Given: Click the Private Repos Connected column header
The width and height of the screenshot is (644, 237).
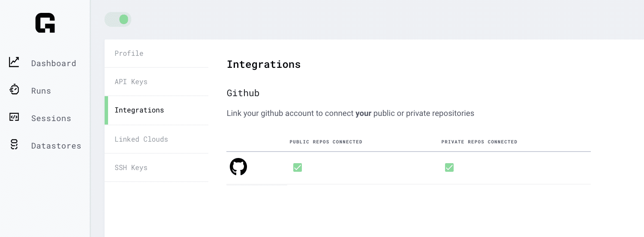Looking at the screenshot, I should point(479,142).
